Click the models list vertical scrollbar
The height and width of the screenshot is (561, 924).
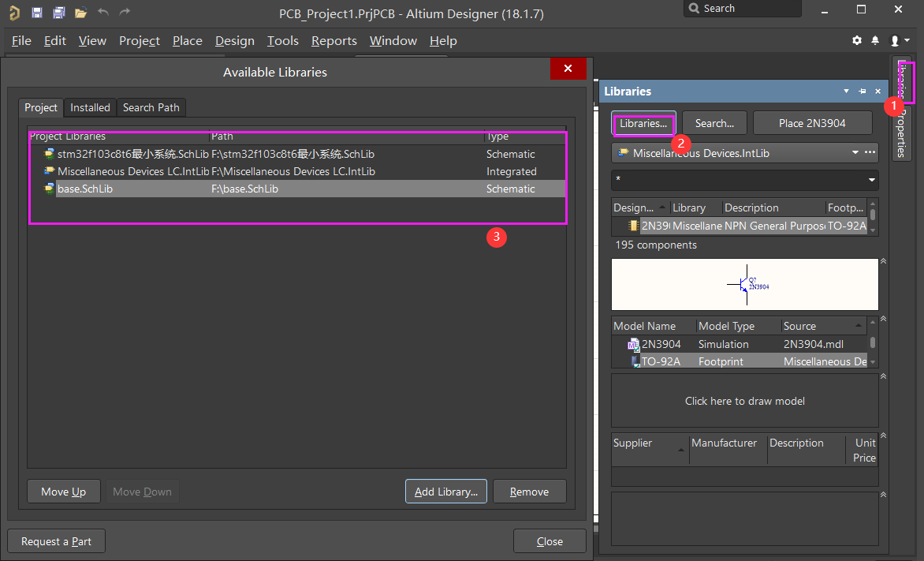[873, 342]
